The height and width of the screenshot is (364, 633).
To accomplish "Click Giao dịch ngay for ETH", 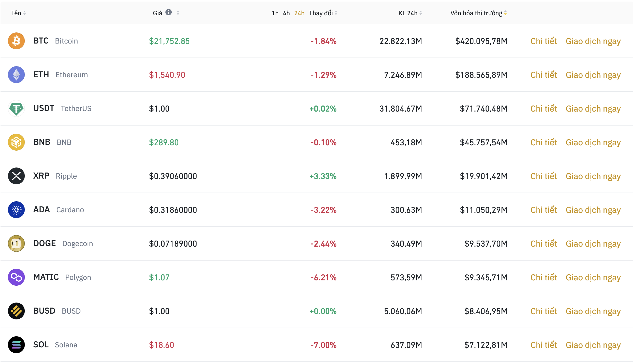I will click(x=593, y=75).
